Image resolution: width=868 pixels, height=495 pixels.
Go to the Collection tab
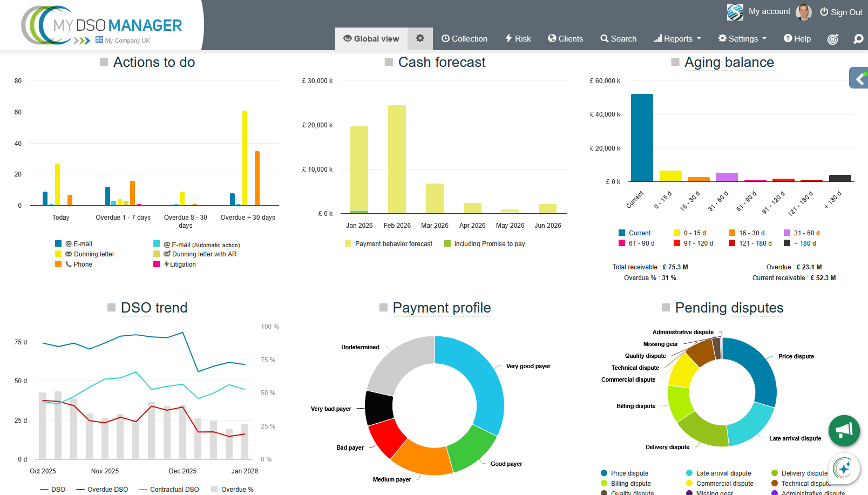pos(464,39)
